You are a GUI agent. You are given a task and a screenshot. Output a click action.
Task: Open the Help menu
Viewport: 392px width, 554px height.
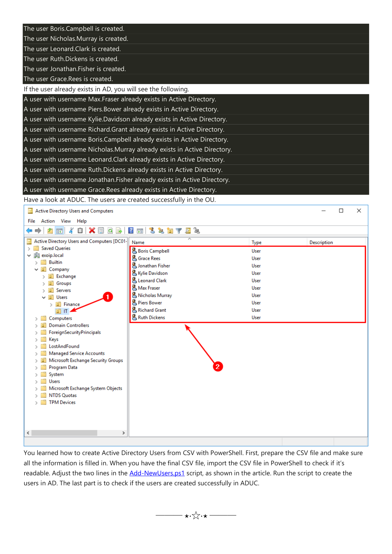82,221
